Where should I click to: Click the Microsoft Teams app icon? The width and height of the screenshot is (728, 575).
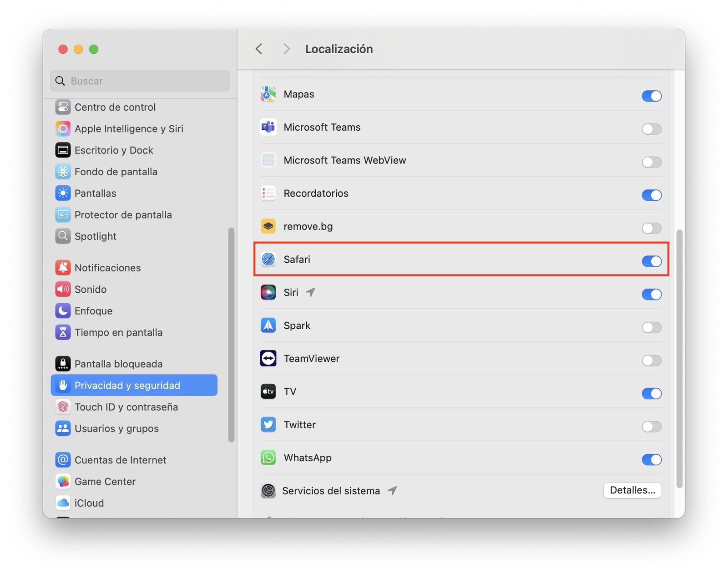(268, 127)
